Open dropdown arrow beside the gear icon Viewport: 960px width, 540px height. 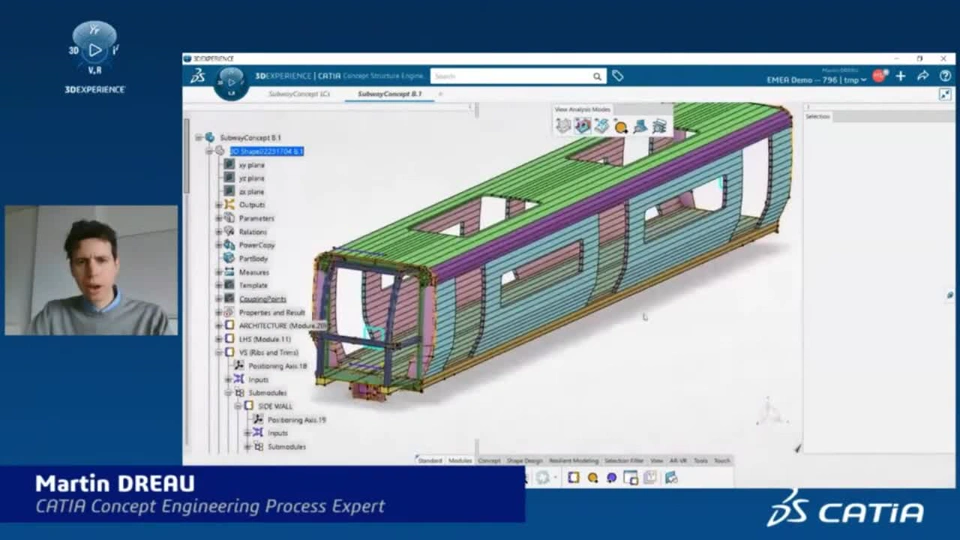[x=555, y=478]
